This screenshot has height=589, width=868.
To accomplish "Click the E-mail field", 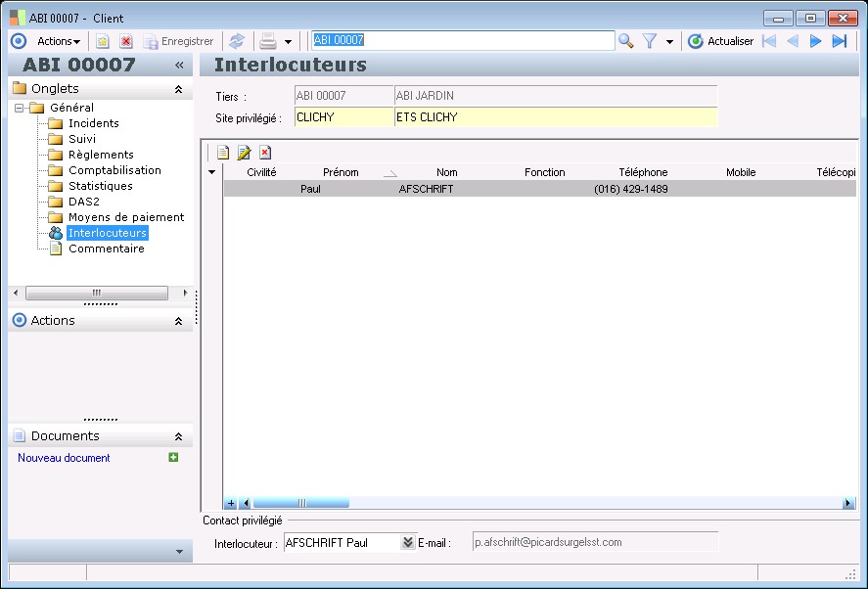I will click(596, 542).
